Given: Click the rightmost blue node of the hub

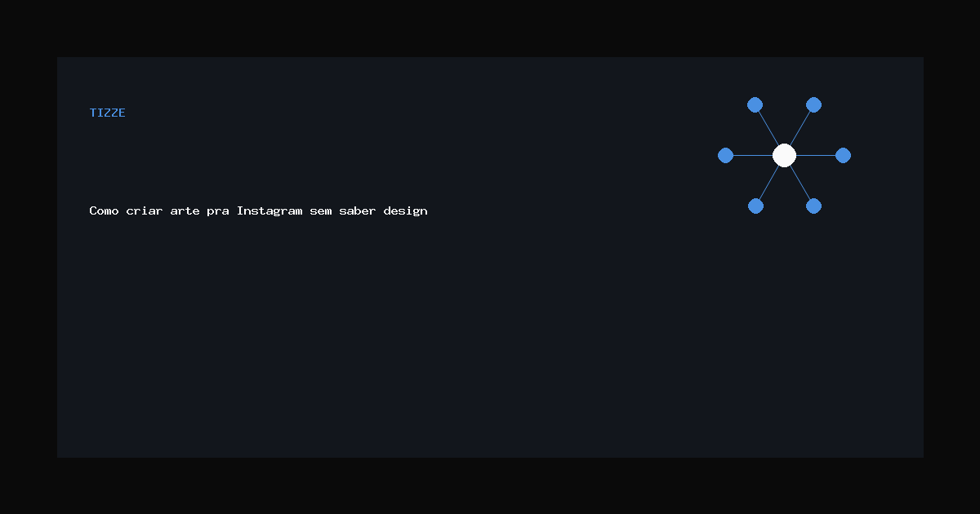Looking at the screenshot, I should point(843,155).
